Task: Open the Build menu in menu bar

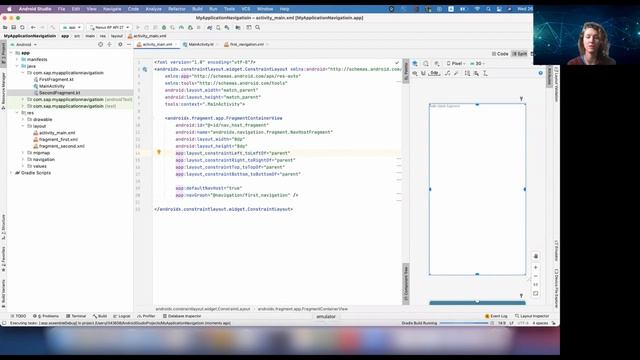Action: pyautogui.click(x=197, y=9)
